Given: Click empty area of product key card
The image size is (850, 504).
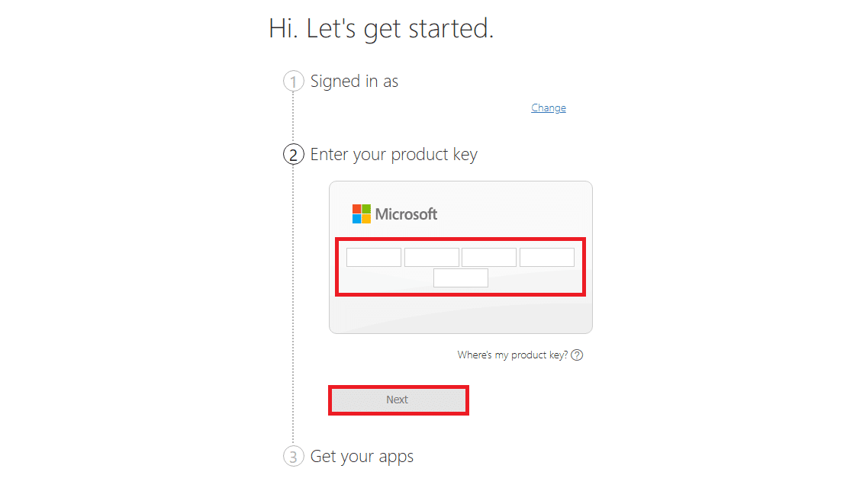Looking at the screenshot, I should (461, 314).
